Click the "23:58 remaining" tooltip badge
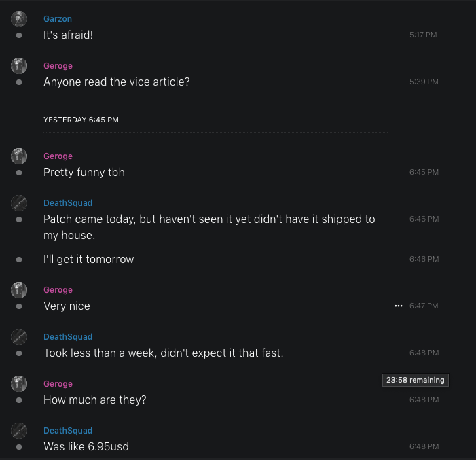The height and width of the screenshot is (460, 476). [416, 380]
